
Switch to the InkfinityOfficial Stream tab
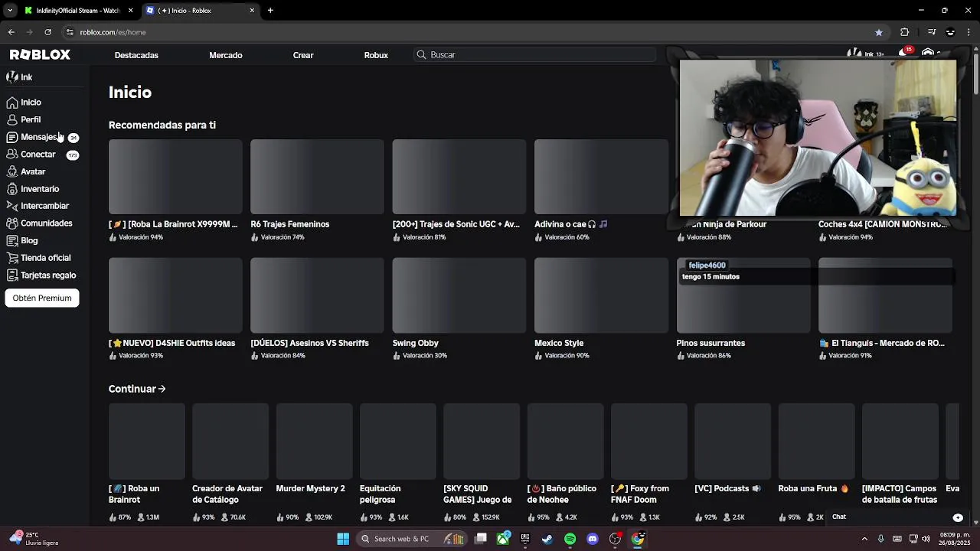pos(78,10)
